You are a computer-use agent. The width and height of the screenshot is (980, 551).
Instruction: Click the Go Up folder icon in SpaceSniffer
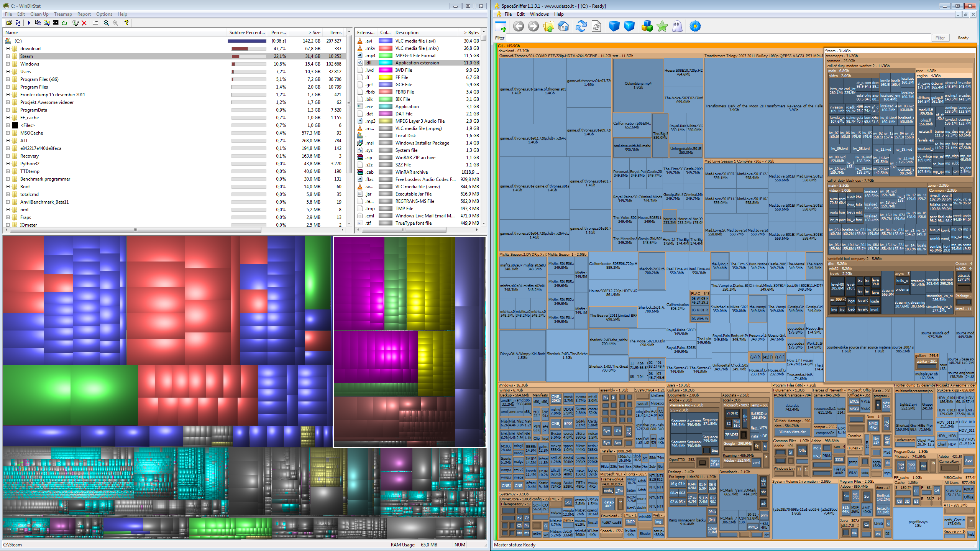[548, 26]
